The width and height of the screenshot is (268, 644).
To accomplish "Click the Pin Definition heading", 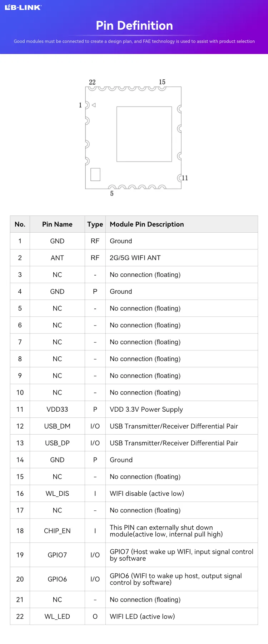I will pyautogui.click(x=134, y=26).
